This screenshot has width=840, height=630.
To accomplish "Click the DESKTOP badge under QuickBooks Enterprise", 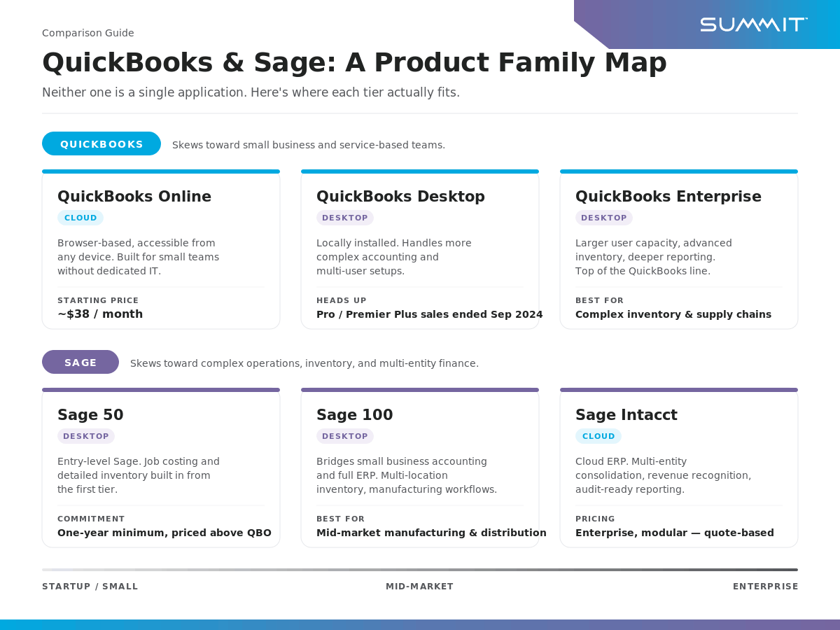I will click(604, 218).
